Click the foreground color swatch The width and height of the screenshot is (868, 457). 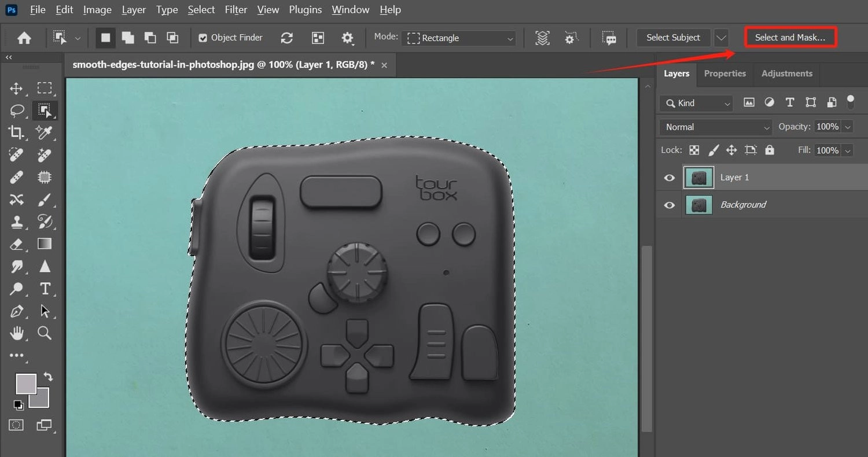pyautogui.click(x=26, y=384)
